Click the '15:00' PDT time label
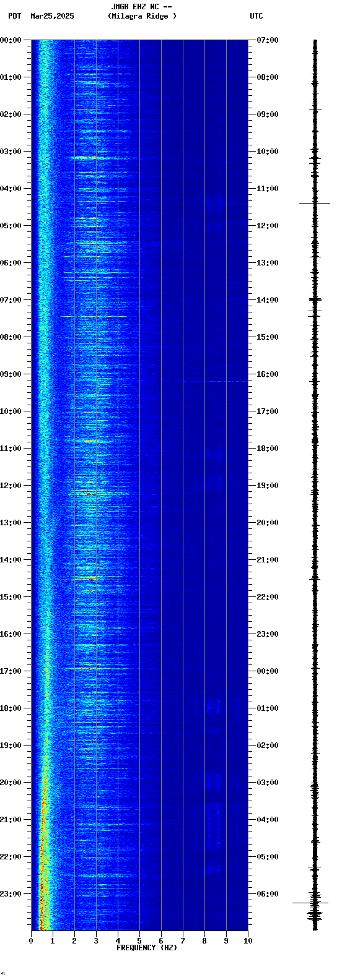Image resolution: width=342 pixels, height=980 pixels. 11,597
